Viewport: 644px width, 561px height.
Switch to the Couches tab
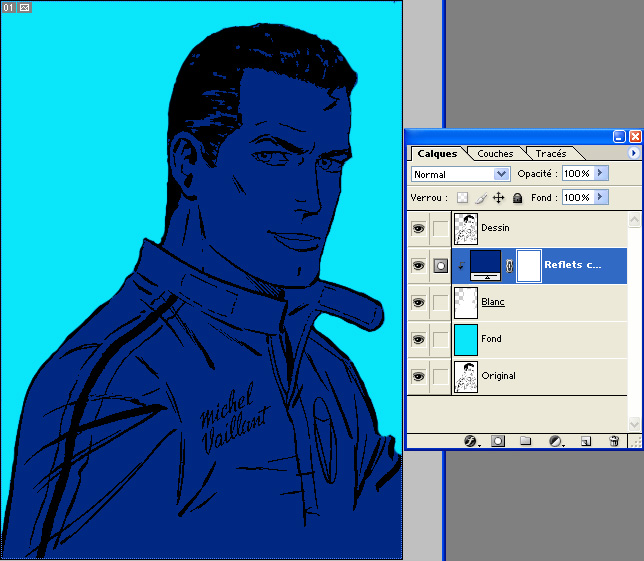[x=495, y=154]
